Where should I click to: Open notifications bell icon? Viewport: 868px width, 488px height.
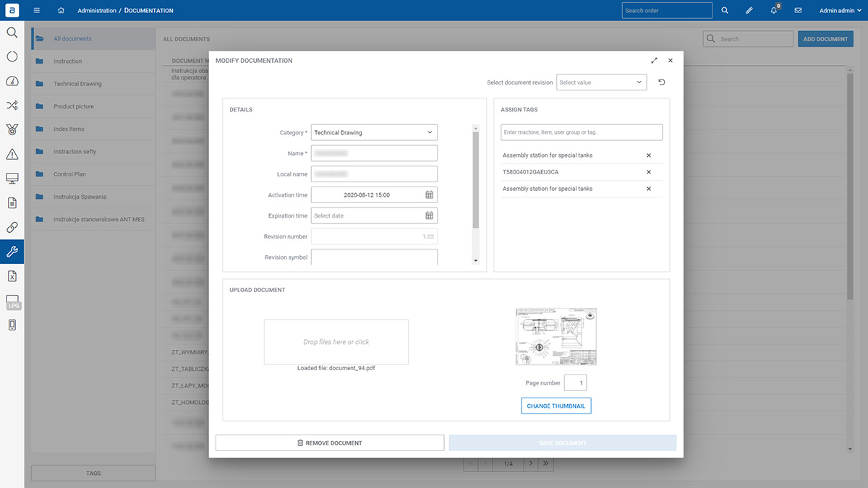pos(774,10)
